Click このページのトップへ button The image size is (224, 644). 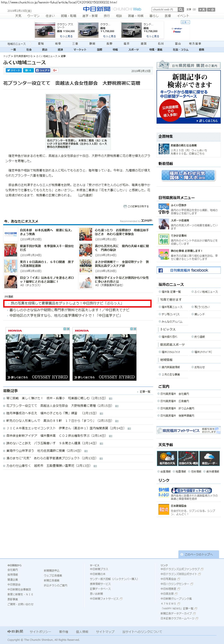tap(199, 554)
